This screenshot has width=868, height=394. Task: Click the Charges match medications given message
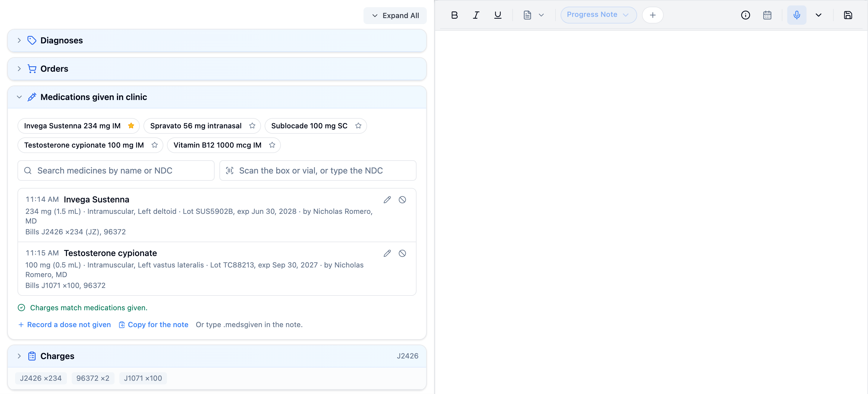click(x=89, y=308)
